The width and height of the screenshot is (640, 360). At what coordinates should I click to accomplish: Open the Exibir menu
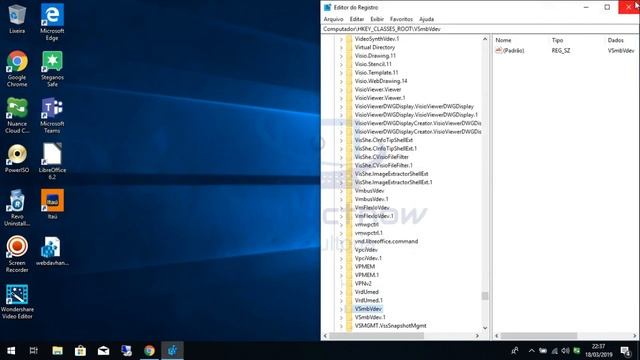point(377,19)
